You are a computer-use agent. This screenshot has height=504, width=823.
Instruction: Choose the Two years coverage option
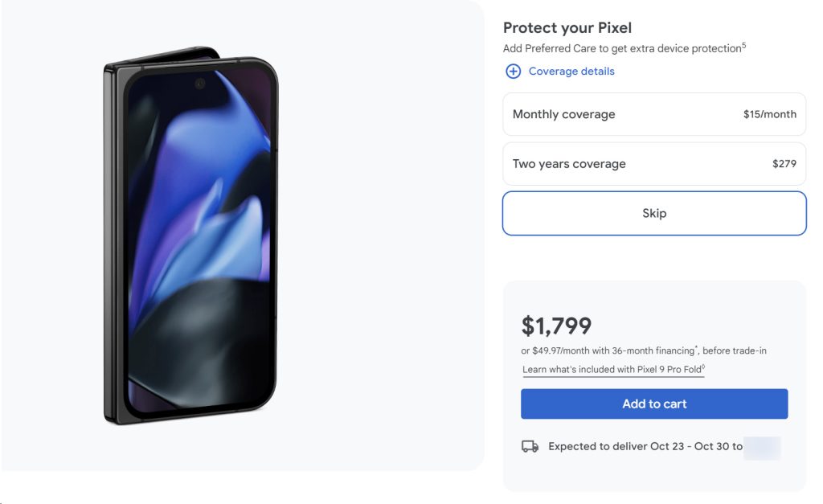click(x=653, y=164)
